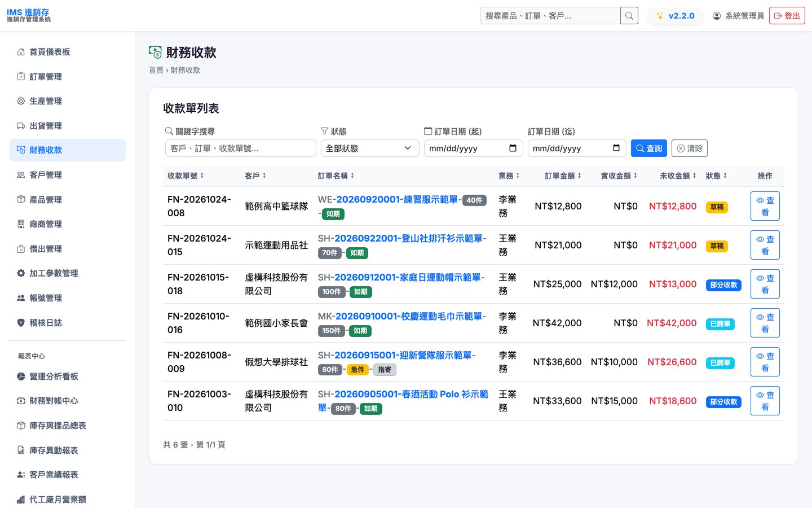Sort table by 客戶 column
The height and width of the screenshot is (508, 812).
255,176
